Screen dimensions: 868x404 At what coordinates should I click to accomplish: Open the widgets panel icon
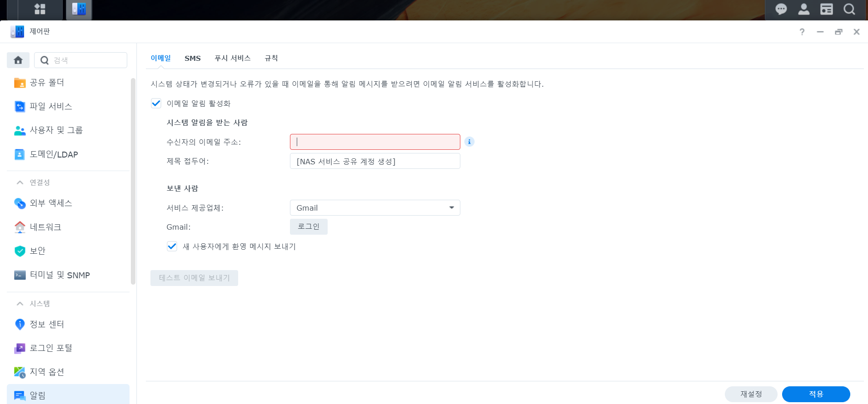826,9
